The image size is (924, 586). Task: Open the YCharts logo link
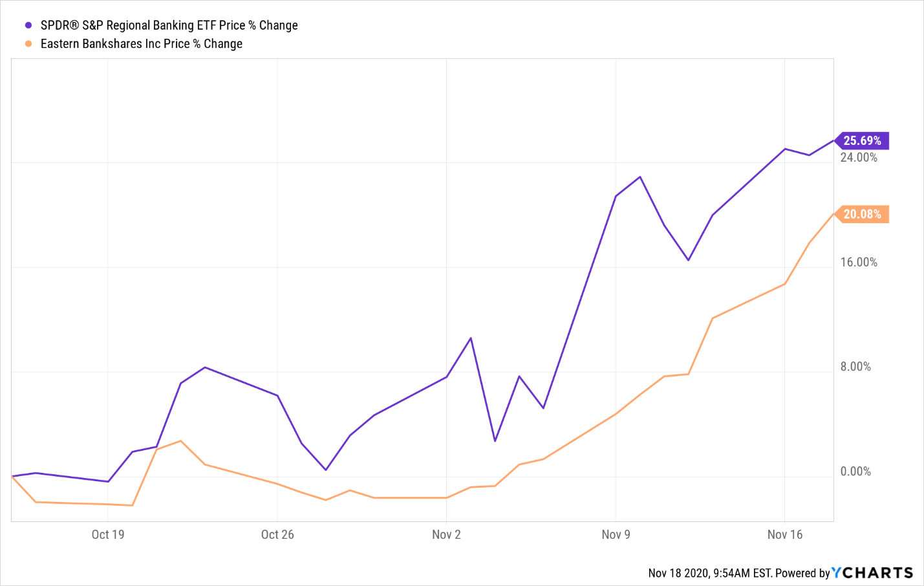coord(872,573)
